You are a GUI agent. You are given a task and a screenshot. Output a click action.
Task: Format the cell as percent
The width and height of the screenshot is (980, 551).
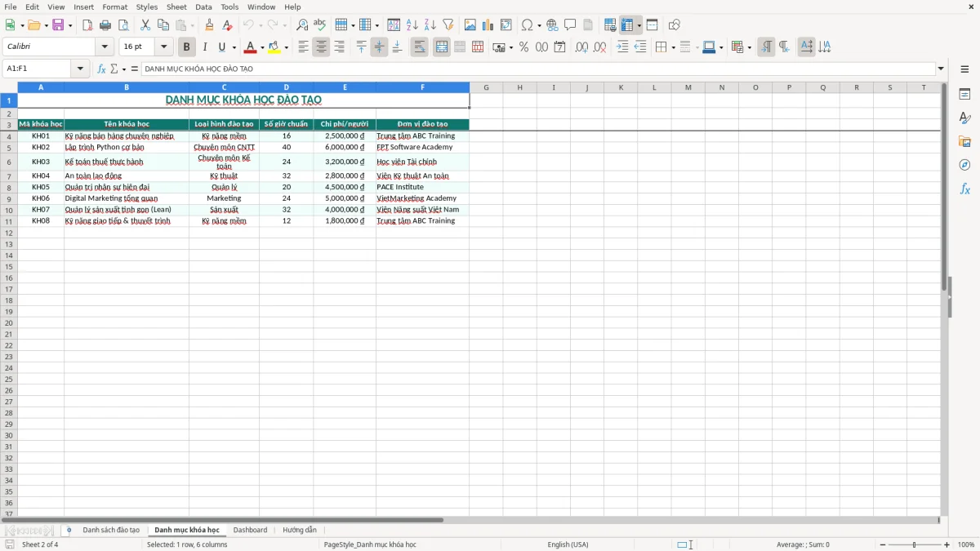523,47
